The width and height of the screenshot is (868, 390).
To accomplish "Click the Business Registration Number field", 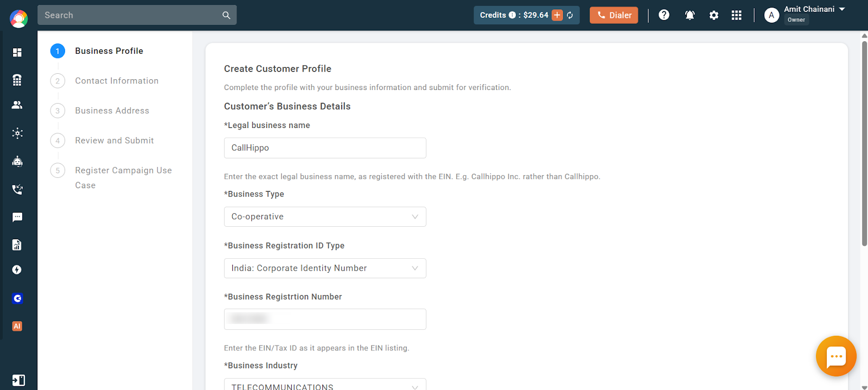I will pos(325,319).
